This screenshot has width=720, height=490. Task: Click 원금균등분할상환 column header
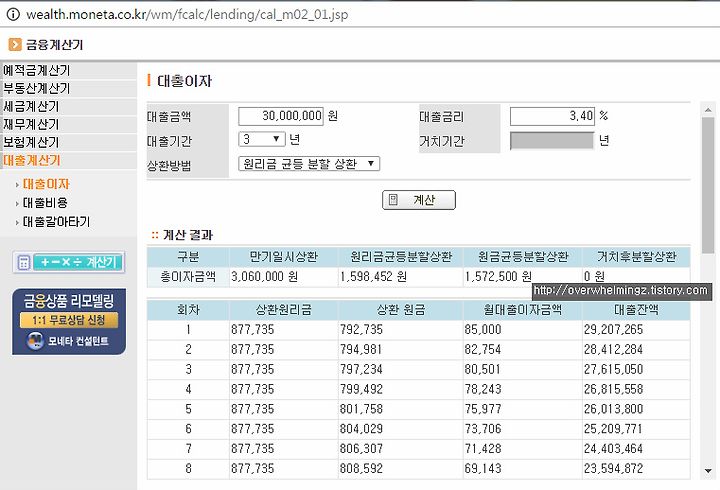523,257
